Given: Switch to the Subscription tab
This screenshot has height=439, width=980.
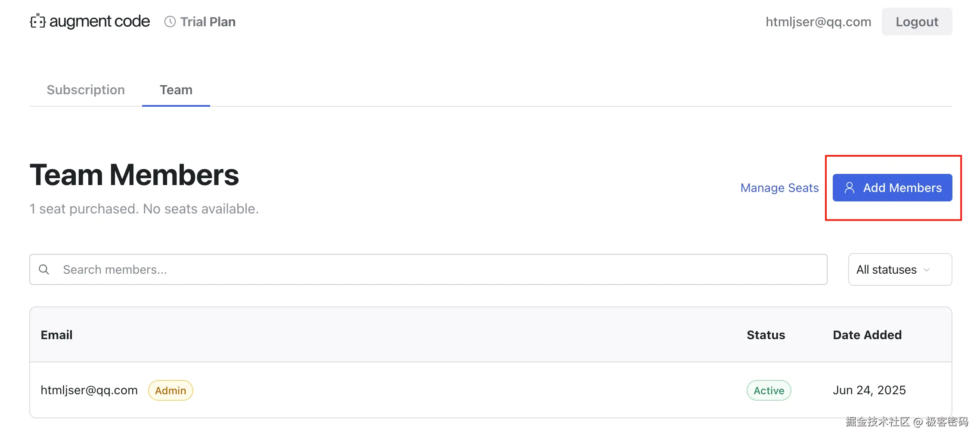Looking at the screenshot, I should (86, 90).
